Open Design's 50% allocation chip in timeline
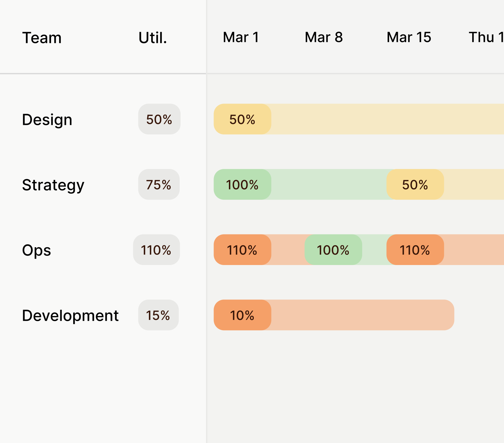 click(242, 119)
